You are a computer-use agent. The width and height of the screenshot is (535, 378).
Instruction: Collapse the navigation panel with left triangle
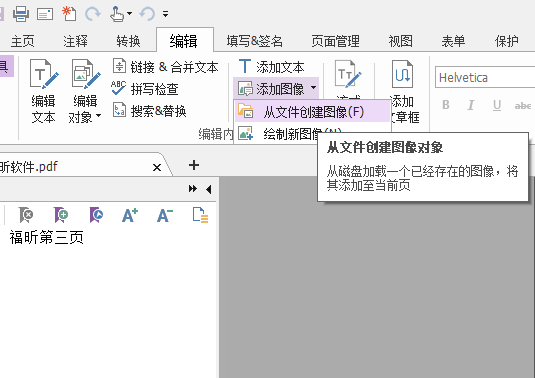click(208, 189)
